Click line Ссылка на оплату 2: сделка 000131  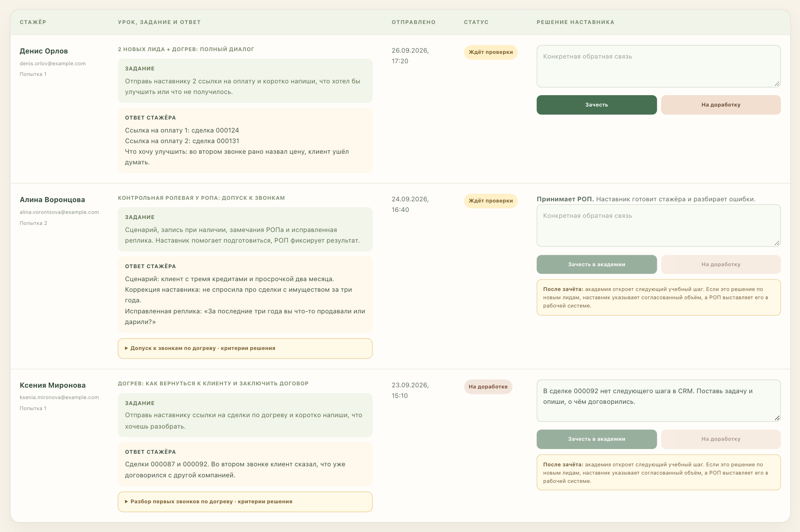[182, 141]
